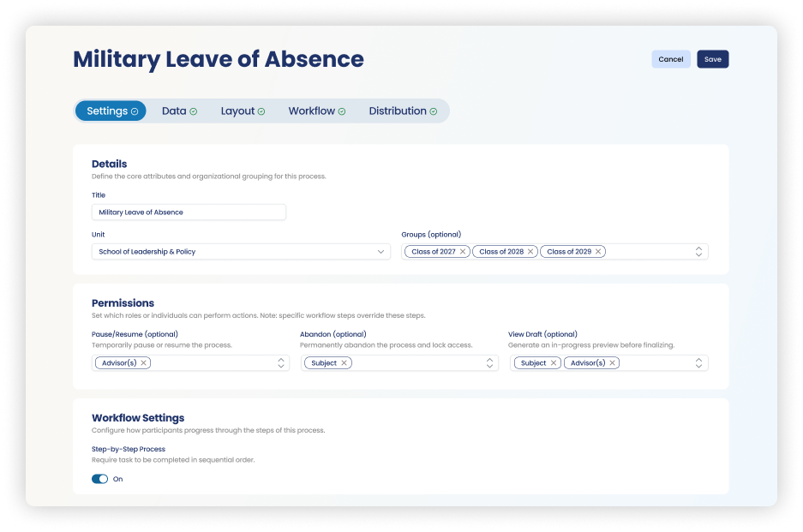Remove the Class of 2029 group chip

(x=597, y=251)
